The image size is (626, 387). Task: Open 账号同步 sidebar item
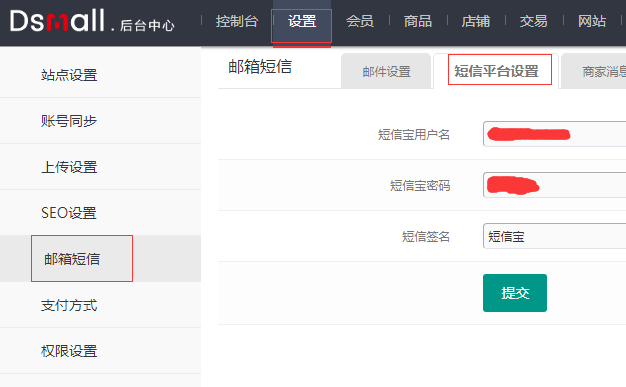point(100,121)
